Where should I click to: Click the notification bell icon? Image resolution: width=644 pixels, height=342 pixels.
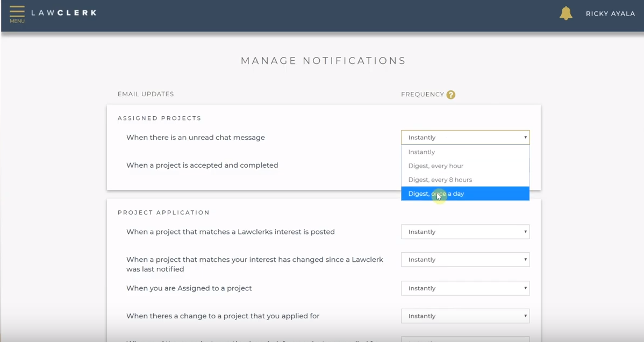click(566, 13)
